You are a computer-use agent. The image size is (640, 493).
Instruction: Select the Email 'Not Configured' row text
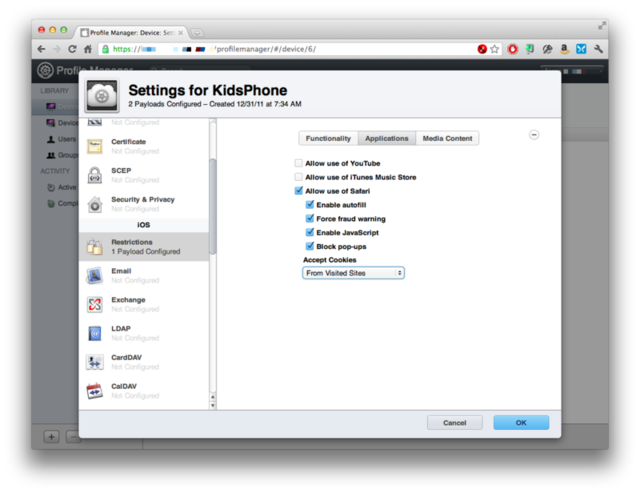(x=135, y=280)
